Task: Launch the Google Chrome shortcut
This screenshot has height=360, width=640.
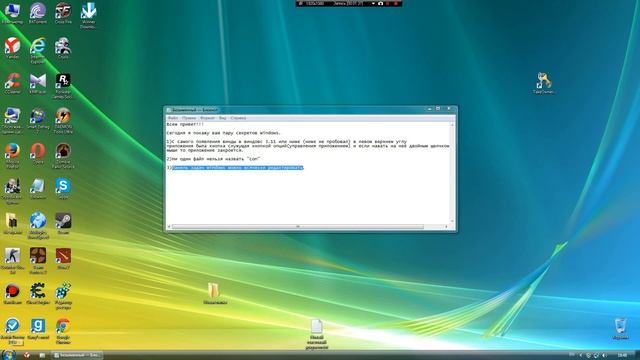Action: pos(63,331)
